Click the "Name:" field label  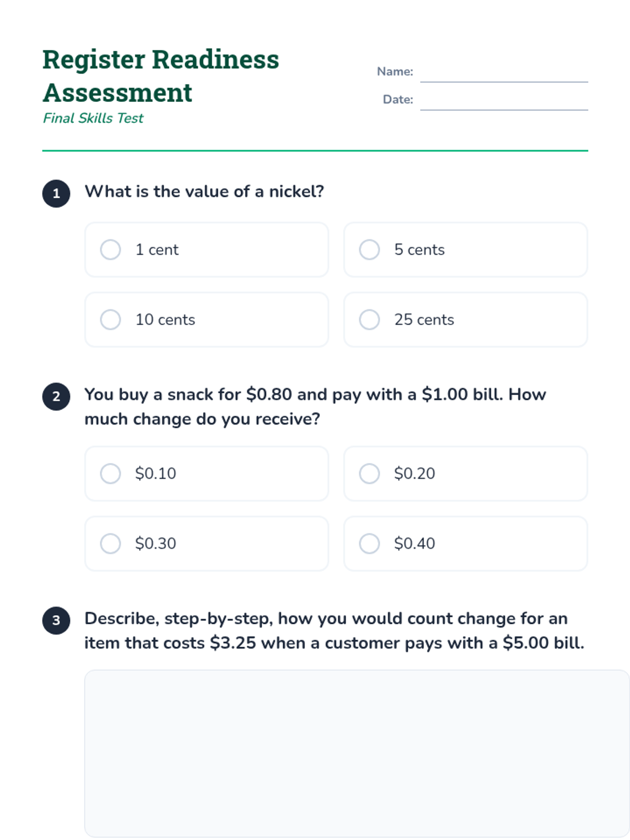395,71
